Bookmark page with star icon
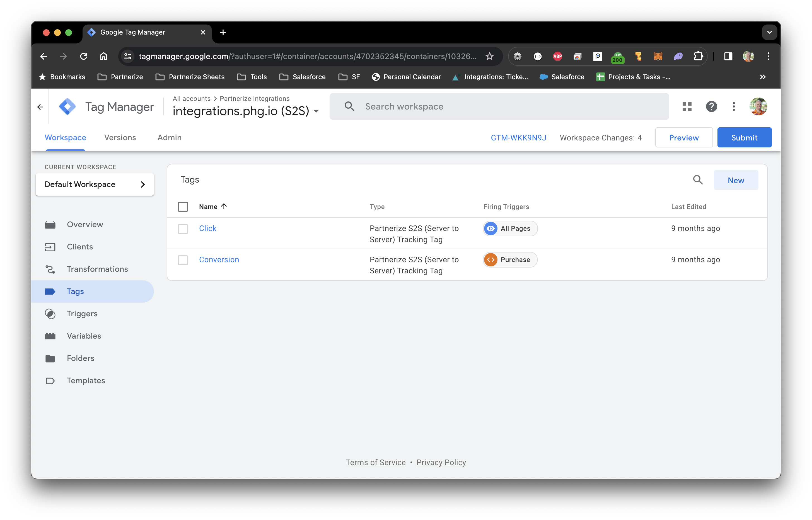The width and height of the screenshot is (812, 520). pos(489,56)
